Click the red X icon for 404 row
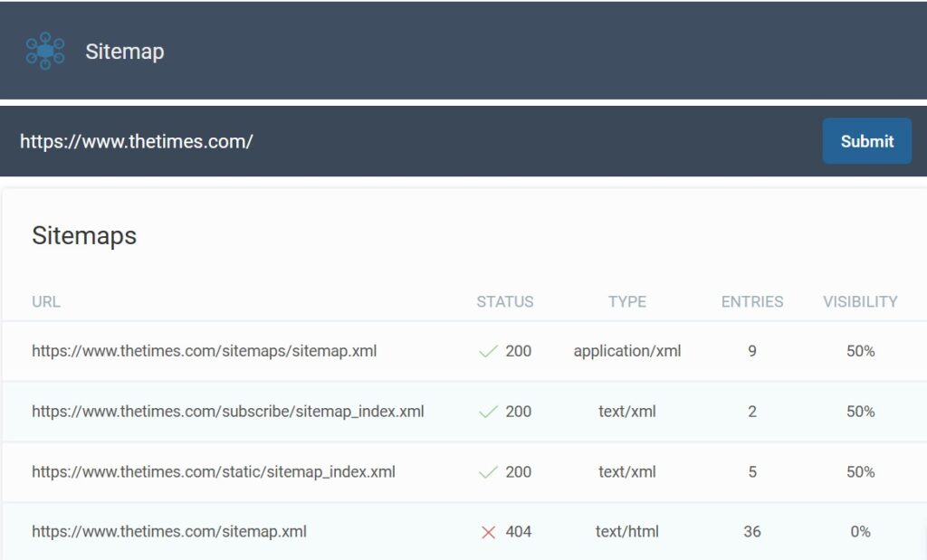Image resolution: width=927 pixels, height=560 pixels. coord(489,532)
